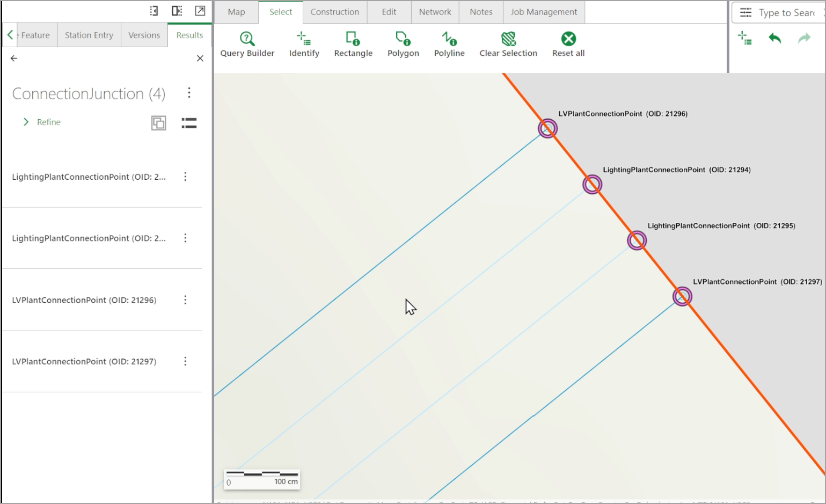Select the Identify tool
This screenshot has width=826, height=504.
(304, 45)
